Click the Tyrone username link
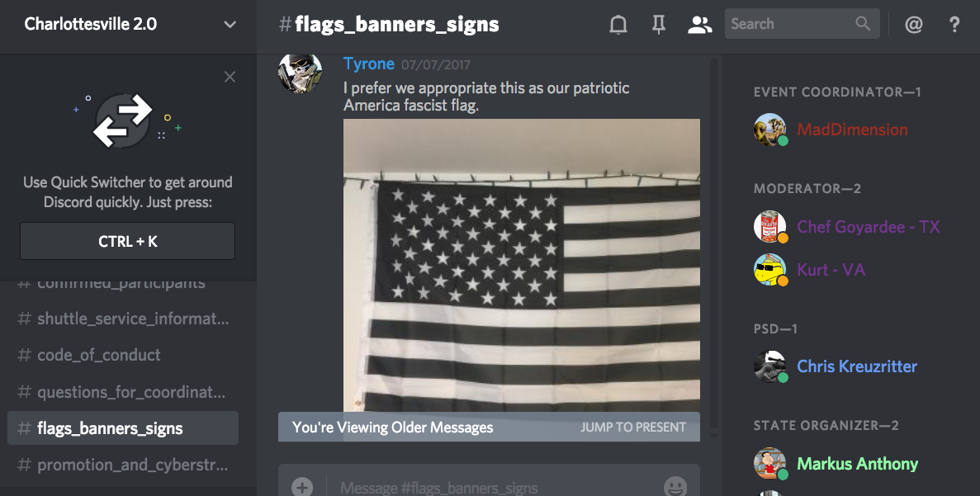The width and height of the screenshot is (980, 496). coord(369,64)
